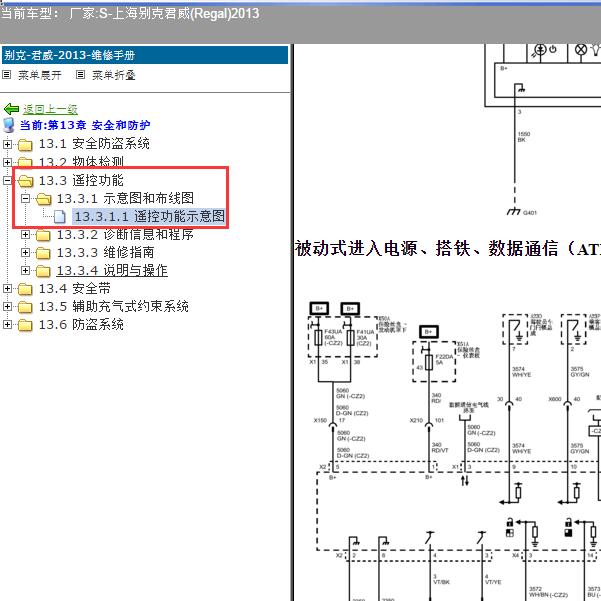Click the computer icon beside 当前:第13章

[x=8, y=125]
